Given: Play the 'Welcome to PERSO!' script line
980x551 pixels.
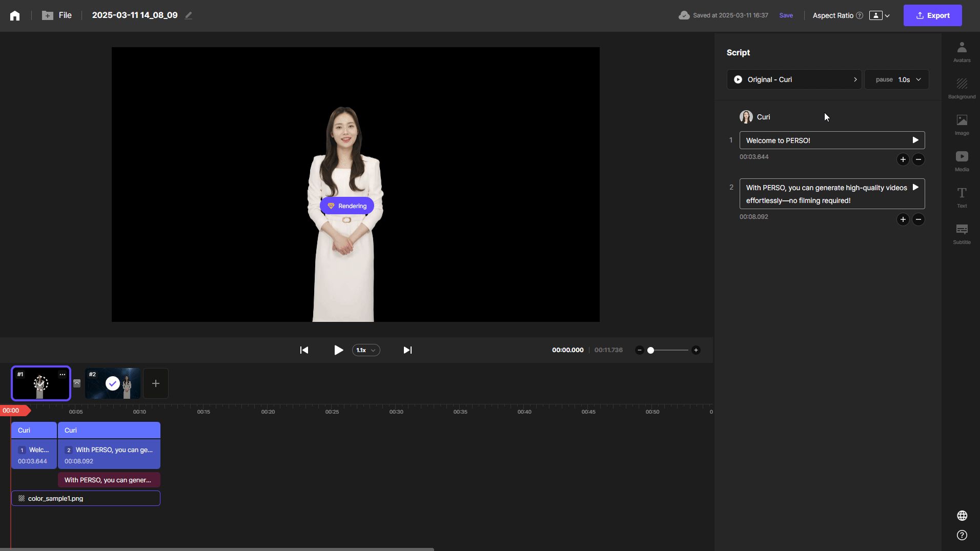Looking at the screenshot, I should tap(915, 140).
